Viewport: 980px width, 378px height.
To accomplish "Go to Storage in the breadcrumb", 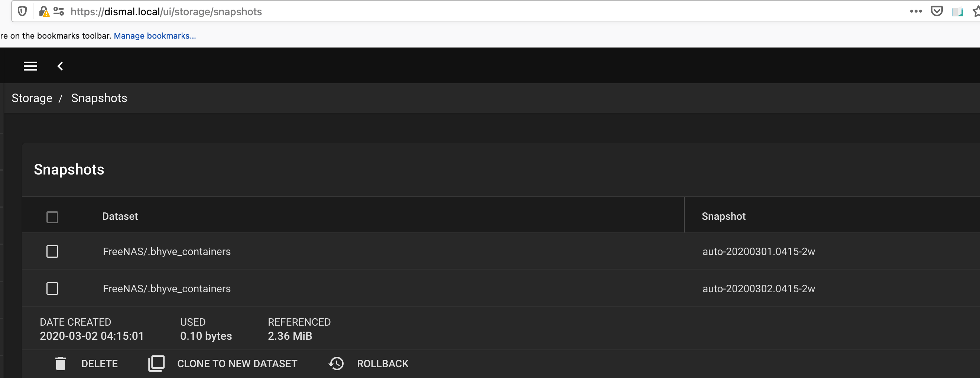I will tap(32, 98).
